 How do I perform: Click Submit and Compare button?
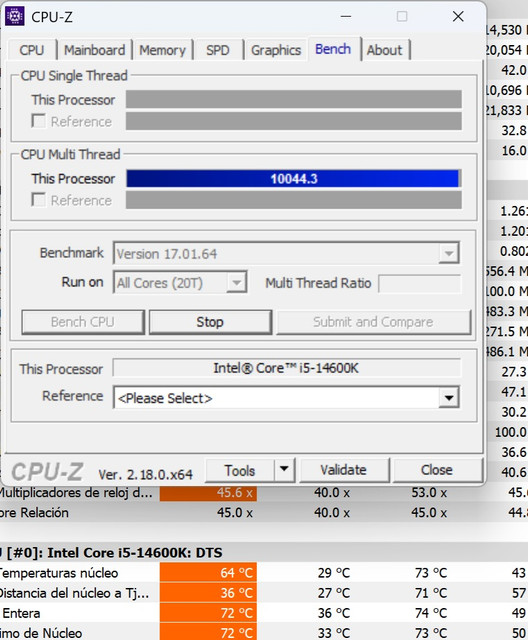(373, 322)
